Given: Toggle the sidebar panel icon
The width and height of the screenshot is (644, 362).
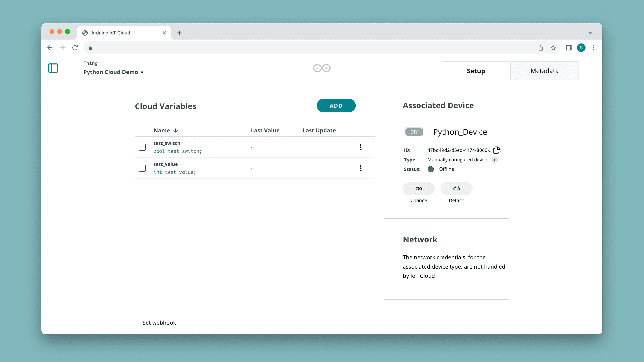Looking at the screenshot, I should point(53,68).
